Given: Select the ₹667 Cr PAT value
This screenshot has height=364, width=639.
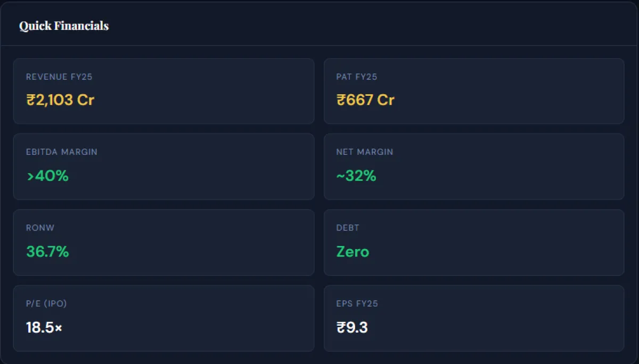Looking at the screenshot, I should (x=365, y=100).
